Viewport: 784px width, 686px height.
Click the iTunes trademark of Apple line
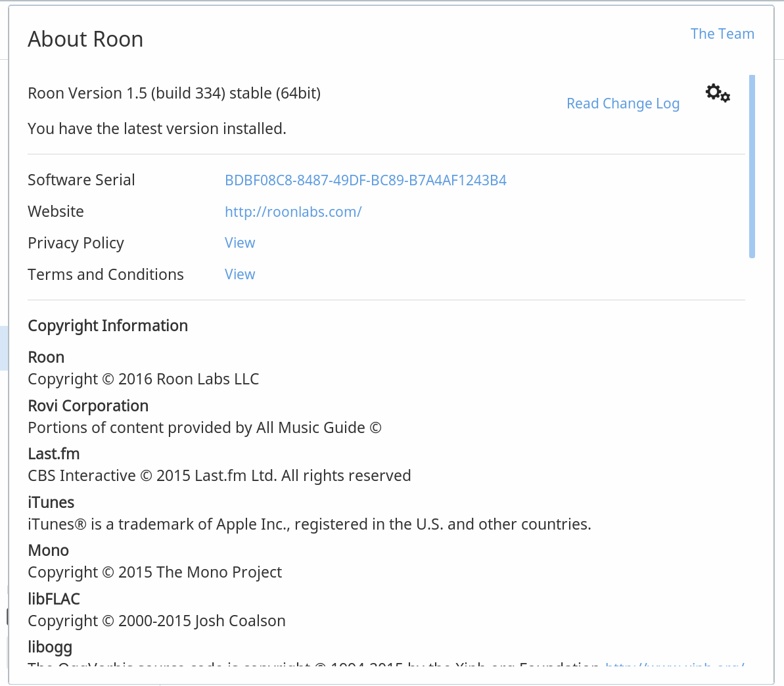click(309, 524)
